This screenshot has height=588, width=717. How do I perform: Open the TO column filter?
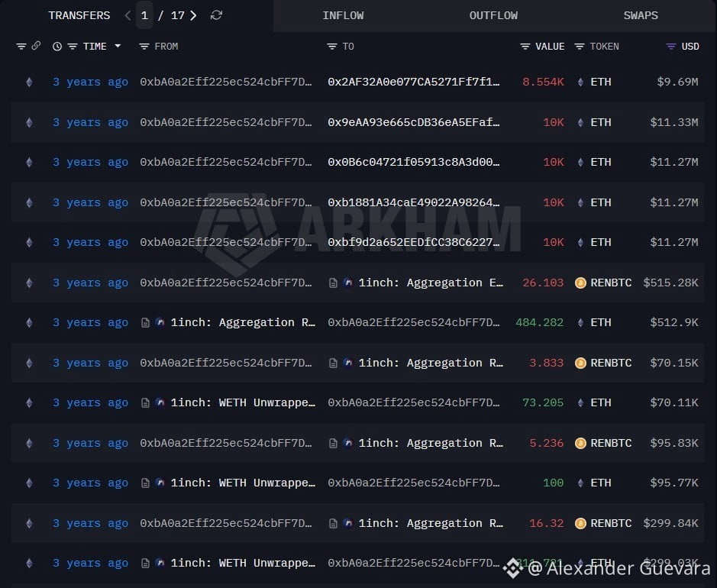click(x=332, y=46)
